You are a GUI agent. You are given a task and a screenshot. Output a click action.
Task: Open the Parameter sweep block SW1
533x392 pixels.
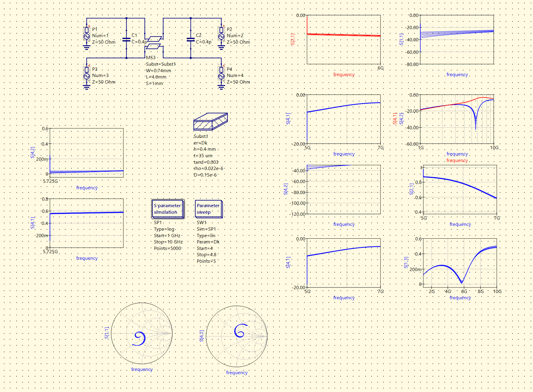209,209
